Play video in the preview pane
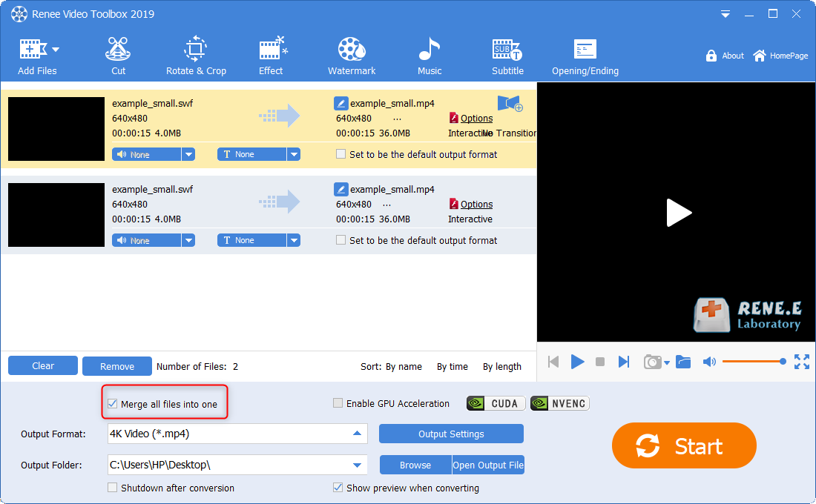The height and width of the screenshot is (504, 816). 678,213
